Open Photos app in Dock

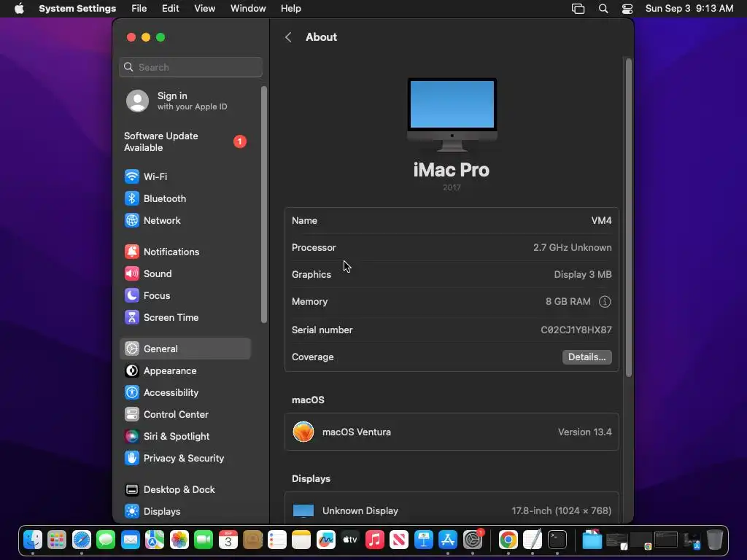(179, 540)
